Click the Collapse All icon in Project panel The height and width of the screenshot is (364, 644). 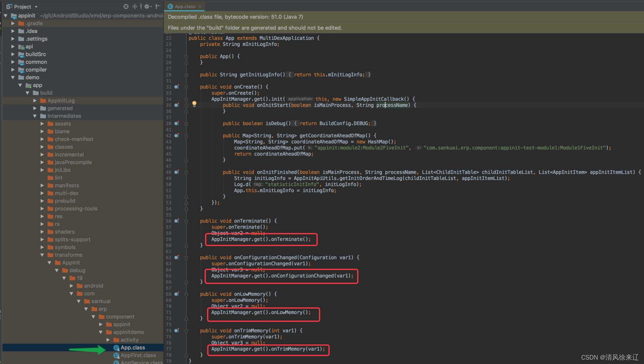[x=135, y=6]
